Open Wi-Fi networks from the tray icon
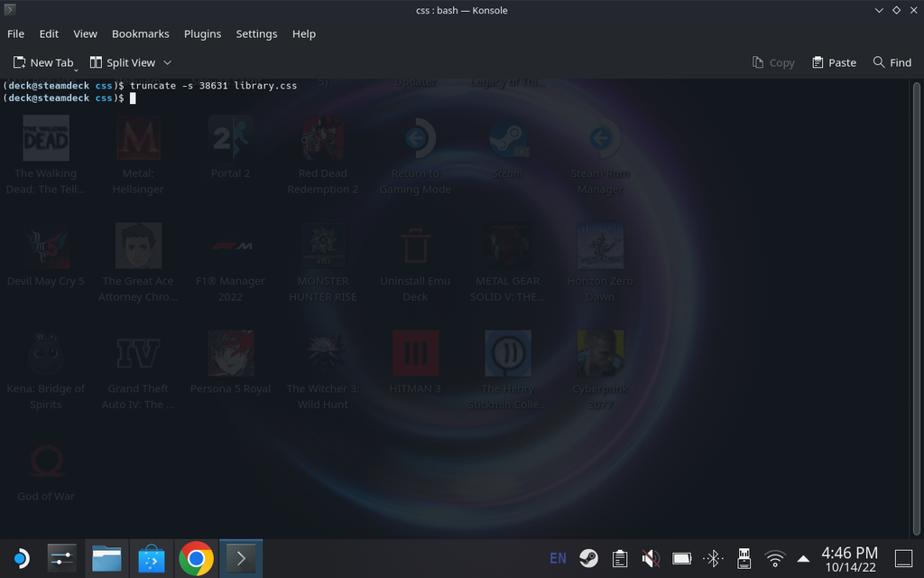This screenshot has height=578, width=924. (774, 558)
